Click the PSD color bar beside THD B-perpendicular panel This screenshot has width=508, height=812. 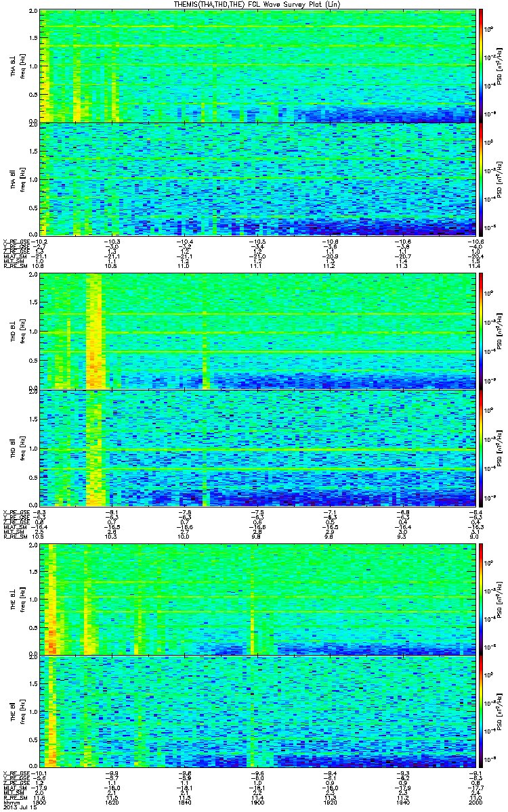481,332
